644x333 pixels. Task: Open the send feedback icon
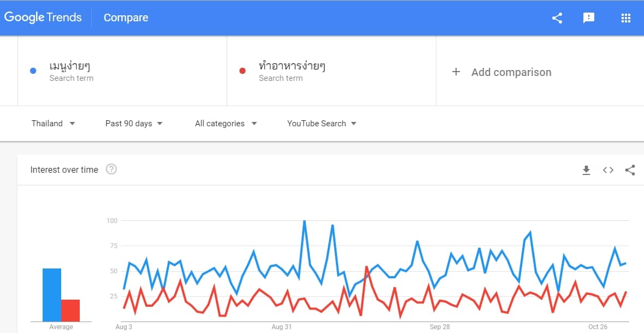(x=589, y=18)
